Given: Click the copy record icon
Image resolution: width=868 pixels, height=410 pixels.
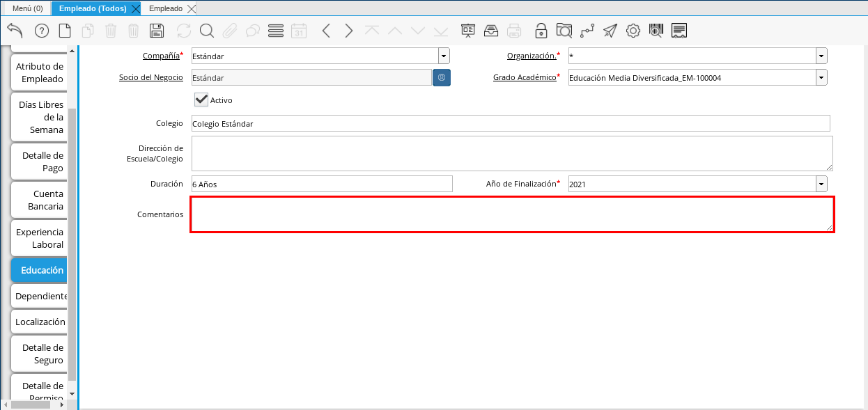Looking at the screenshot, I should (x=88, y=31).
